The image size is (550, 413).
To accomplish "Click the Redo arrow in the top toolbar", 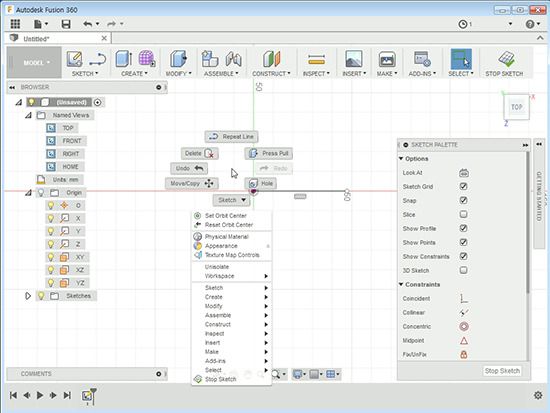I will pyautogui.click(x=112, y=24).
